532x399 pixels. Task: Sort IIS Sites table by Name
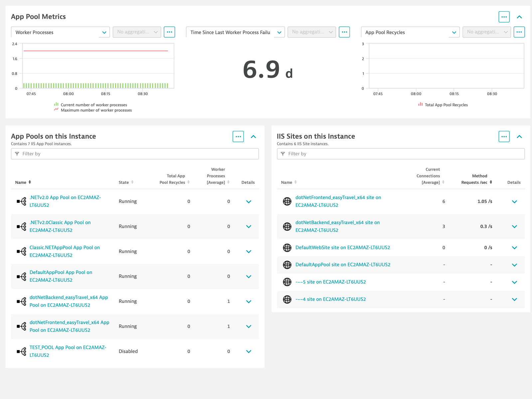289,182
